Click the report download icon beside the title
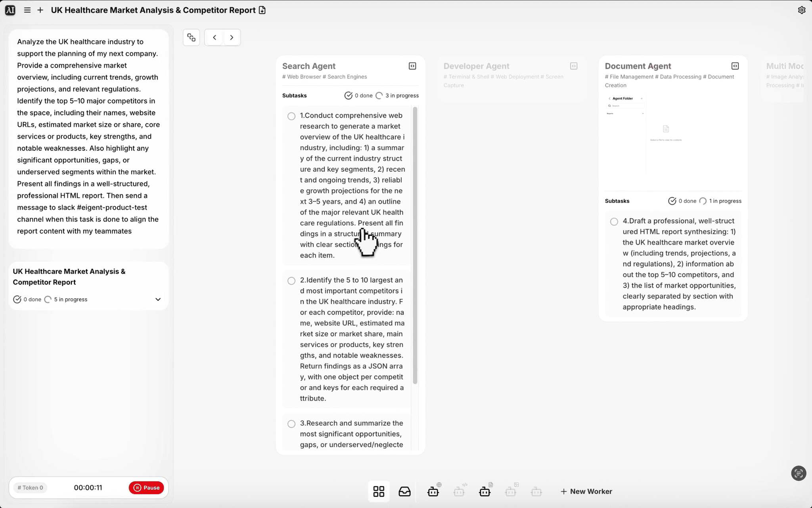Image resolution: width=812 pixels, height=508 pixels. 262,10
